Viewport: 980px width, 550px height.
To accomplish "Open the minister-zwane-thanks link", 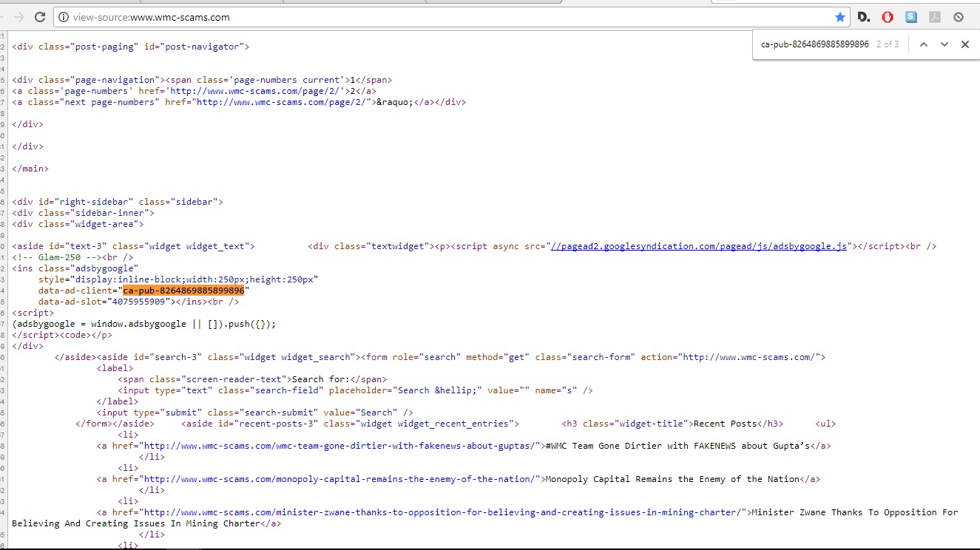I will click(443, 512).
